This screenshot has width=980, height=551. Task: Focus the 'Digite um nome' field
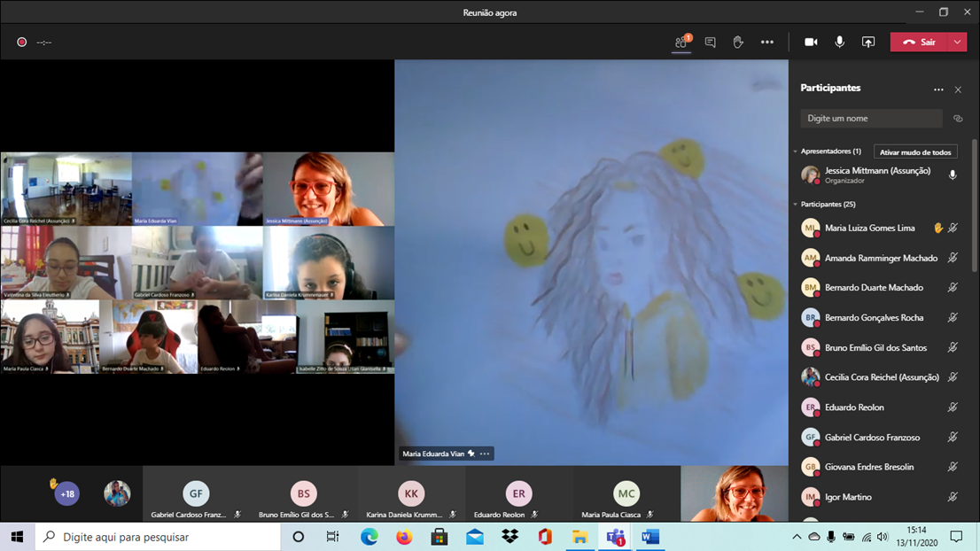coord(871,118)
